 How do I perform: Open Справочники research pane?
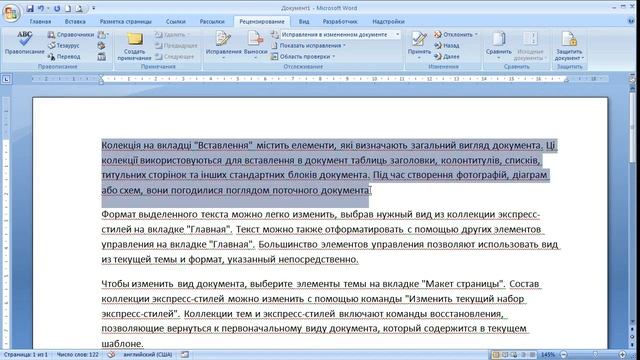[x=71, y=35]
